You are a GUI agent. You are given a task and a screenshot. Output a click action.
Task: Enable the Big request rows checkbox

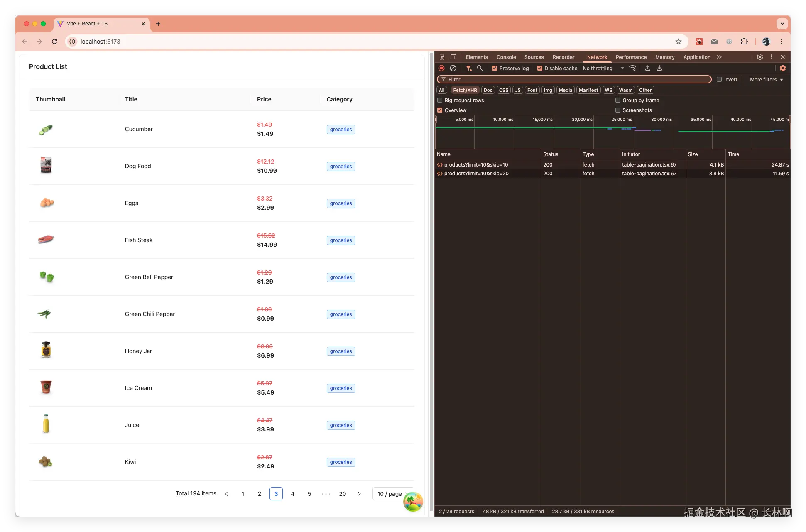coord(440,100)
